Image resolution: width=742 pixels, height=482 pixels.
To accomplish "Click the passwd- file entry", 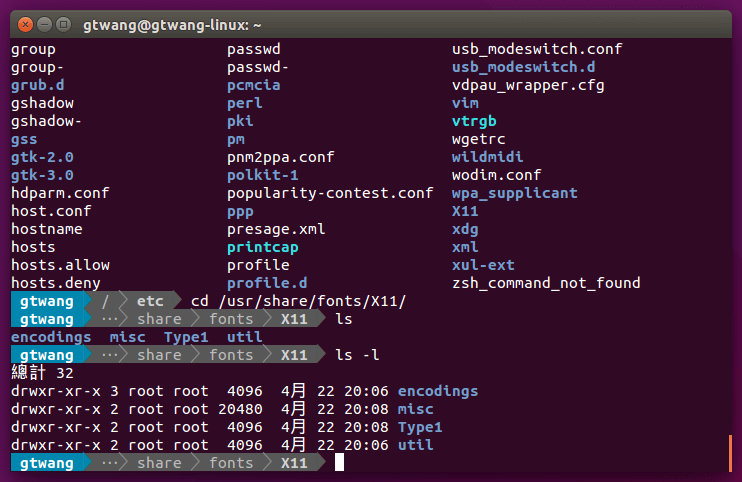I will tap(258, 67).
